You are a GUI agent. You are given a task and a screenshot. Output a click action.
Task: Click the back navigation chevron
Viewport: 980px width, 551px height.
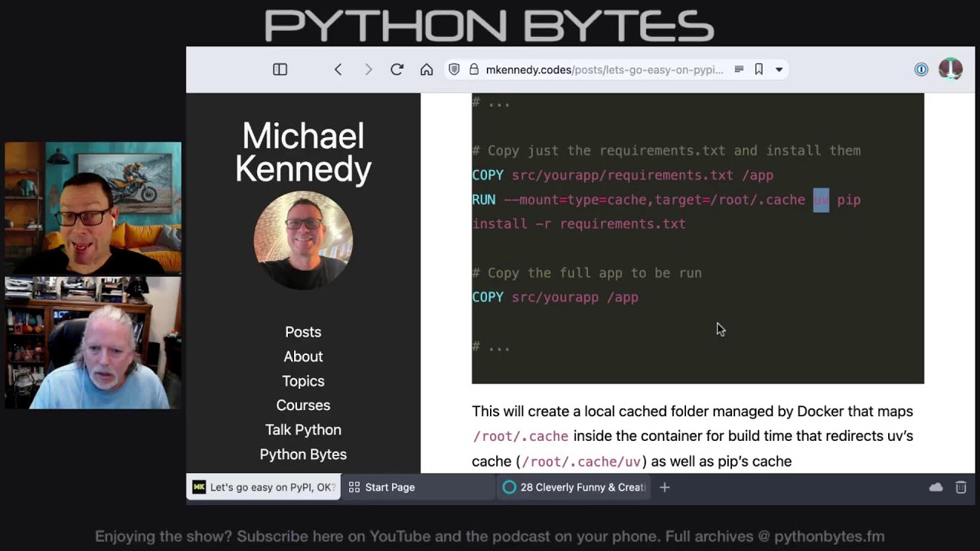pos(338,69)
